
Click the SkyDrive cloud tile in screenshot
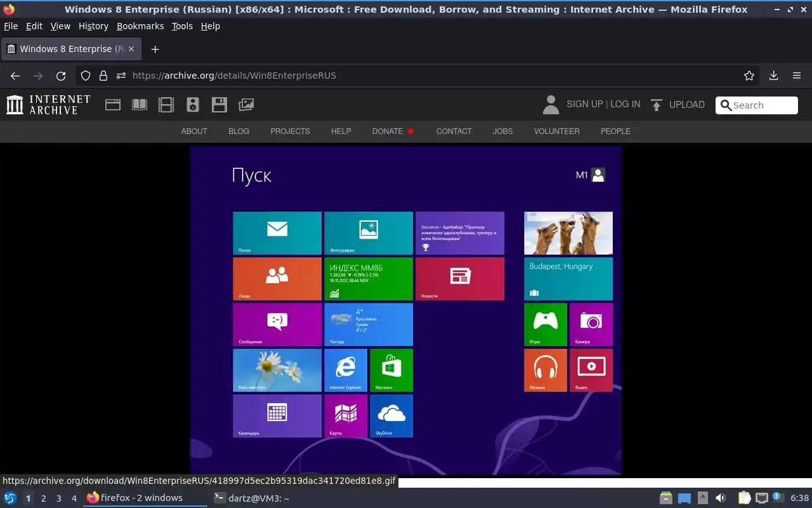point(391,416)
